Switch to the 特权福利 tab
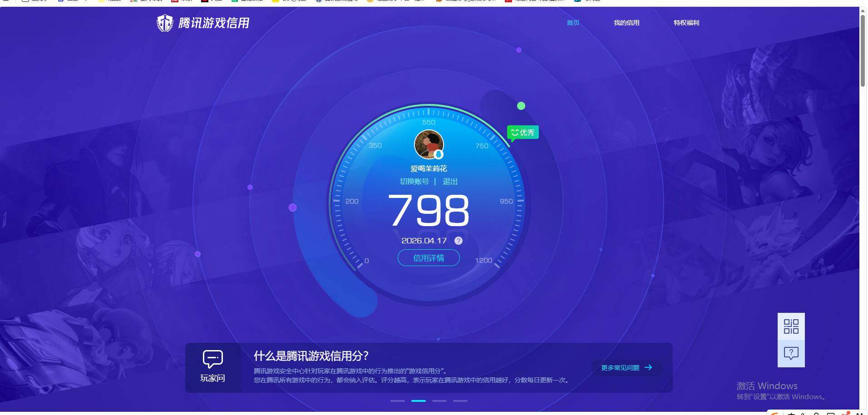868x415 pixels. (687, 23)
